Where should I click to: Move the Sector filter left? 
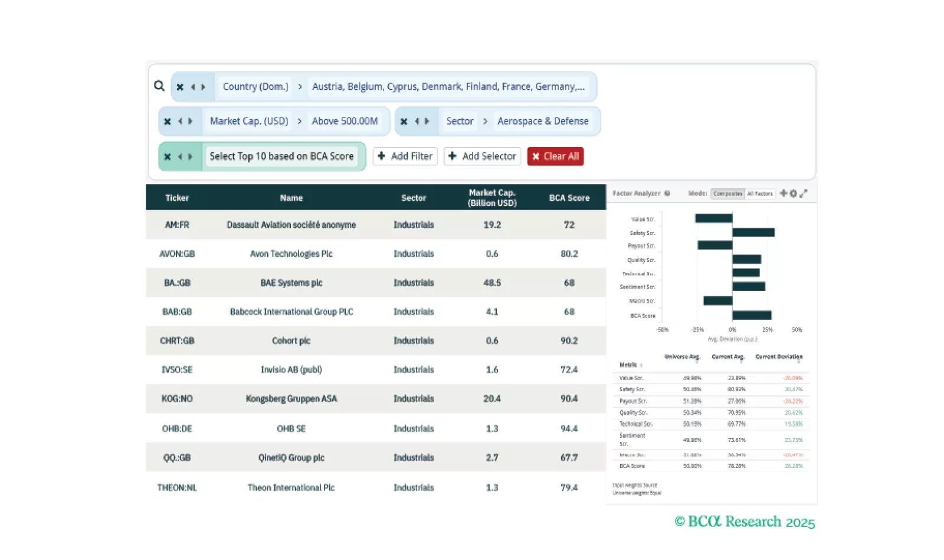(417, 122)
